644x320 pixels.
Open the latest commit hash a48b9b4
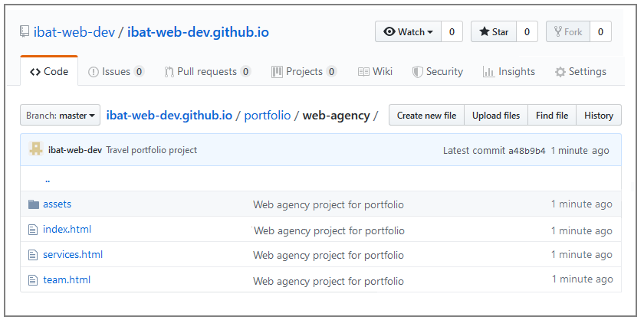click(x=527, y=151)
